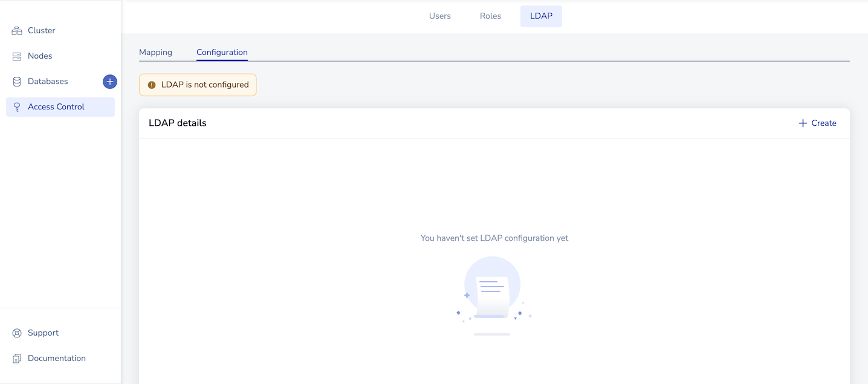Click the Create button text
Viewport: 868px width, 384px height.
(x=824, y=123)
